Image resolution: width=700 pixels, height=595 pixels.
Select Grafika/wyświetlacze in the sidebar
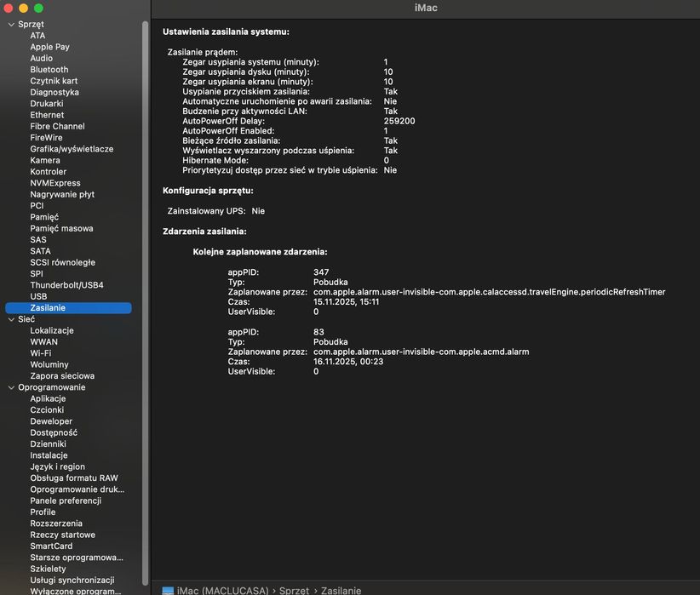coord(72,149)
